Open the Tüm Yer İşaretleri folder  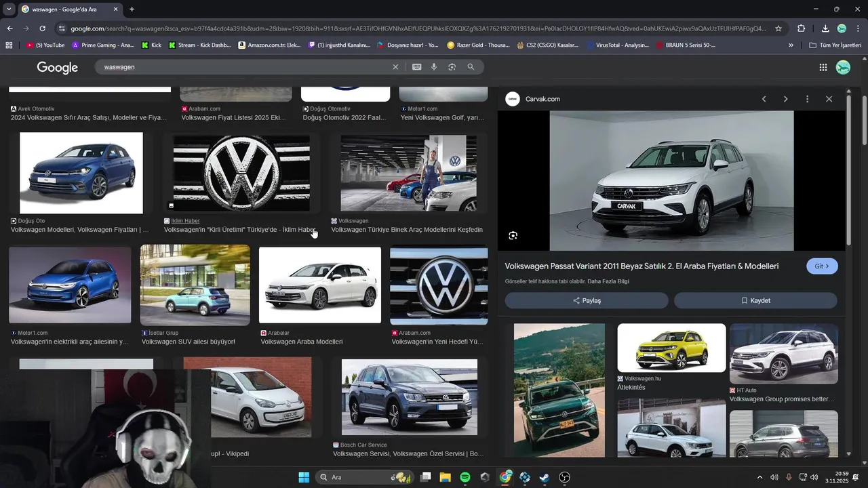tap(835, 45)
